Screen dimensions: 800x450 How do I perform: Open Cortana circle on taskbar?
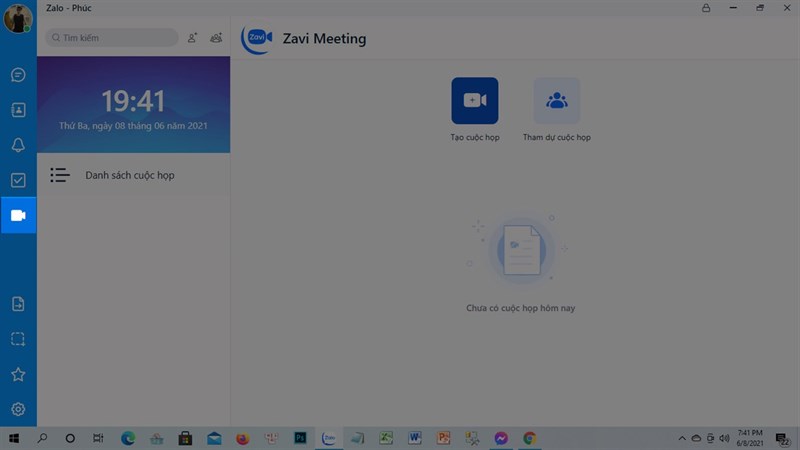tap(70, 438)
